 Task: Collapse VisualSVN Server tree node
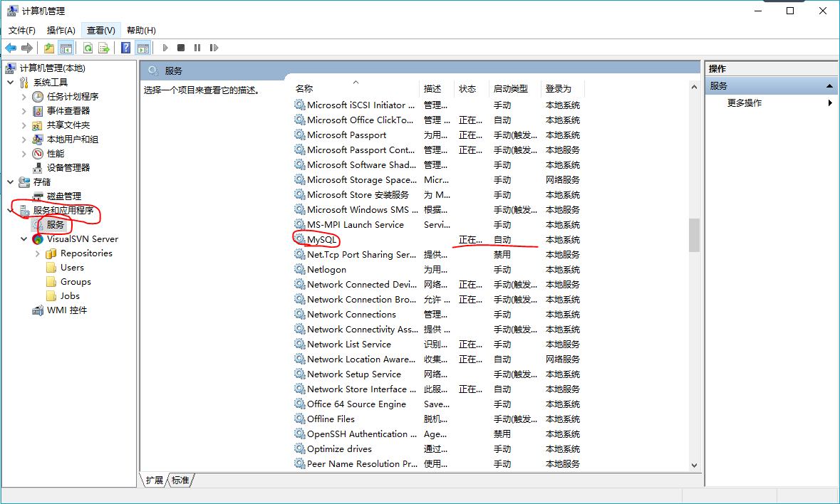[24, 239]
